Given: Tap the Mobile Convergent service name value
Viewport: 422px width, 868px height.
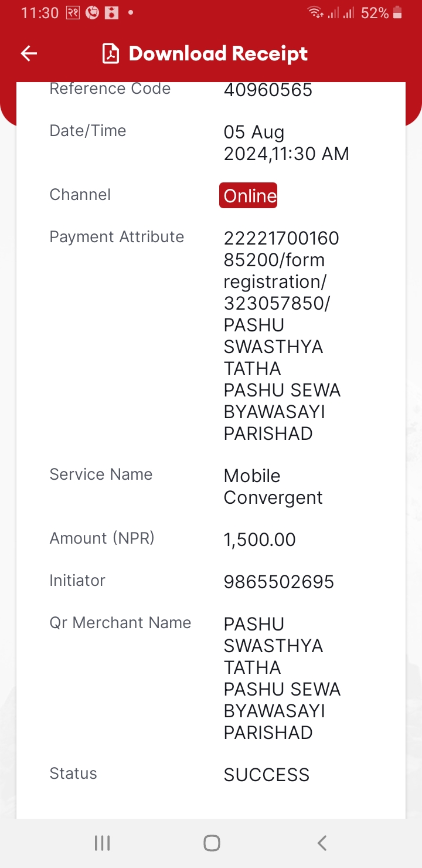Looking at the screenshot, I should point(273,486).
